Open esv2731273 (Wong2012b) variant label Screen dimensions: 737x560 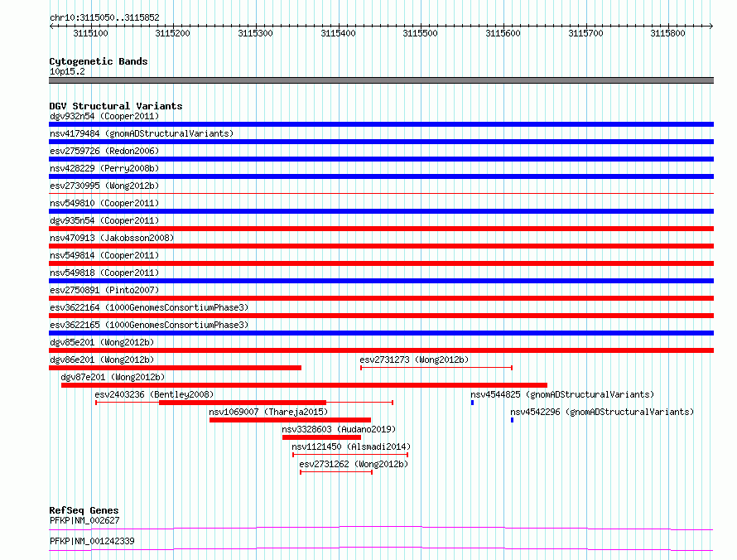tap(414, 360)
